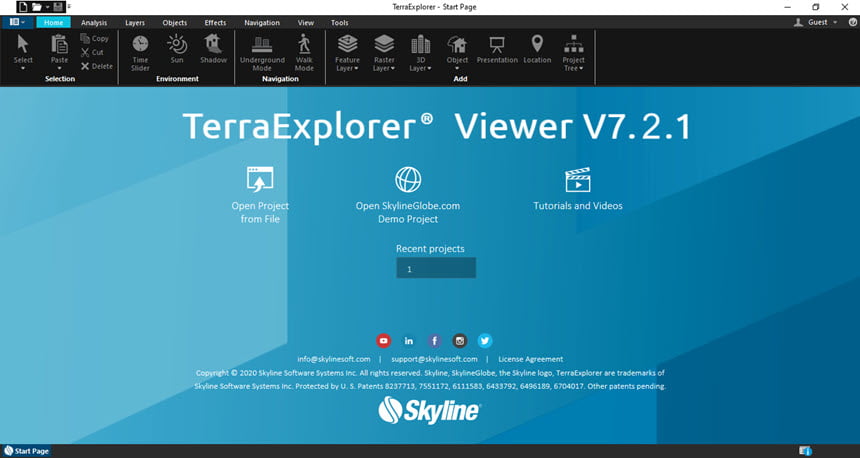Enable Walk Mode

point(304,53)
